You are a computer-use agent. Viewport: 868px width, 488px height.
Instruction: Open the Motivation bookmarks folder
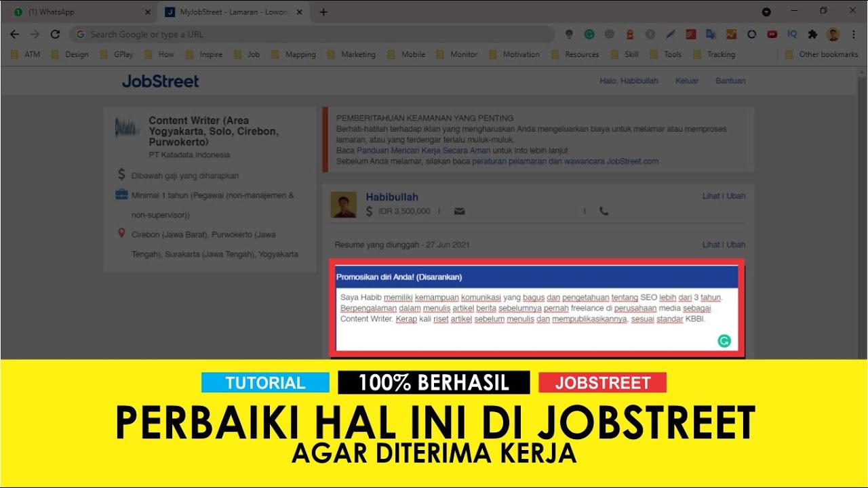pos(514,54)
